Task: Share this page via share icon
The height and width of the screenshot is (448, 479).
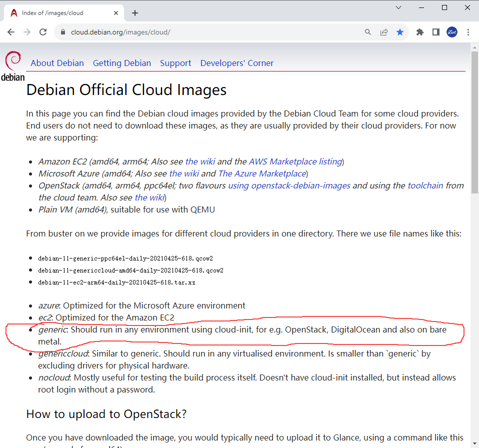Action: (384, 32)
